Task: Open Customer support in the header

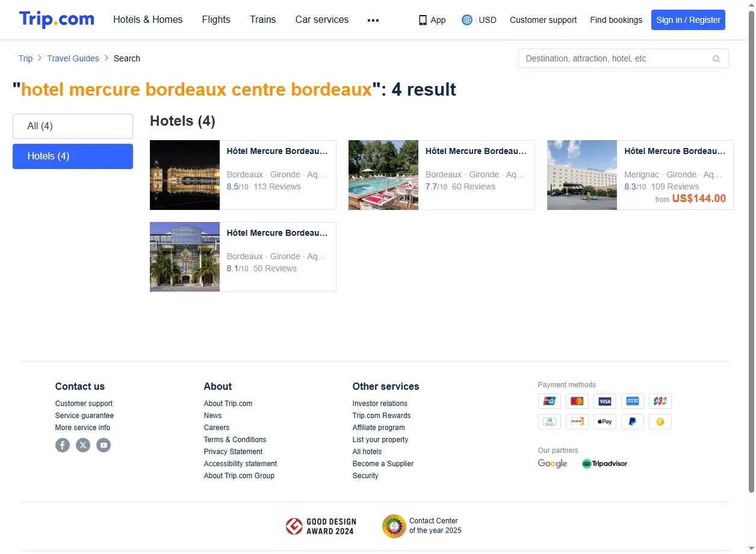Action: [x=543, y=20]
